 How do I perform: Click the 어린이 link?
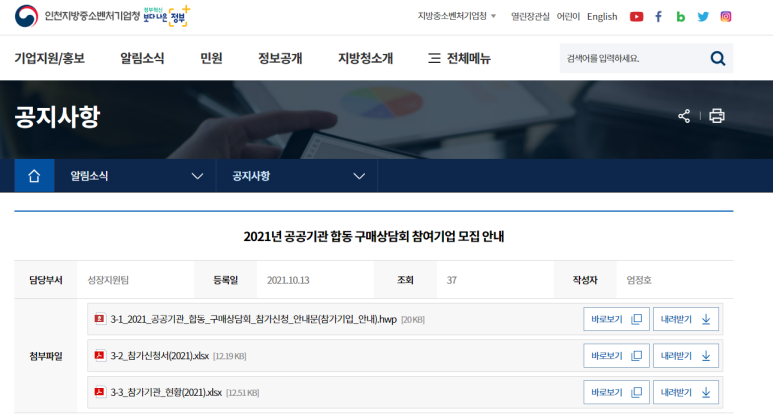pos(568,17)
